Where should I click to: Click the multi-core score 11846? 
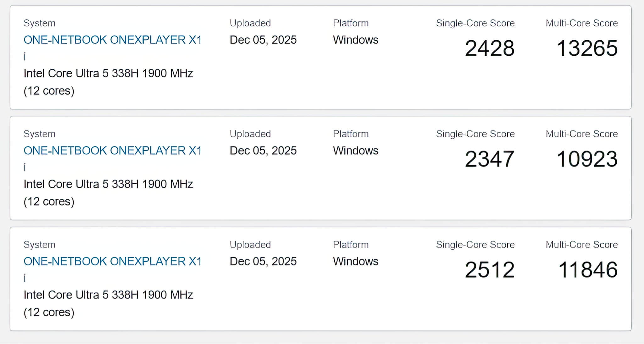(587, 270)
